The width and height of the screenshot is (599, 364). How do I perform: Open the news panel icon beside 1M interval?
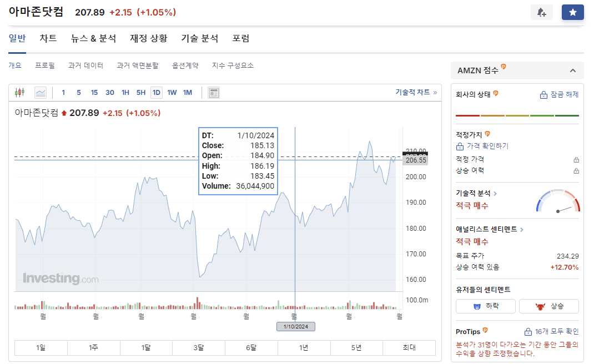pos(213,92)
